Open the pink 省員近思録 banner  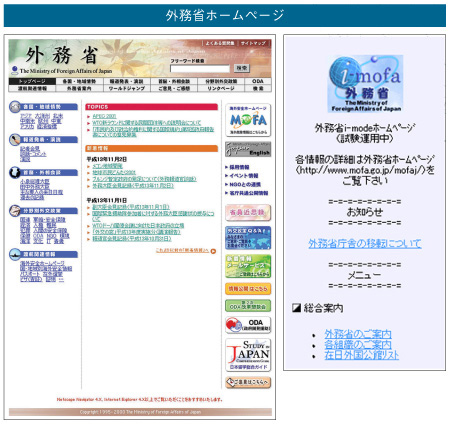click(x=248, y=212)
